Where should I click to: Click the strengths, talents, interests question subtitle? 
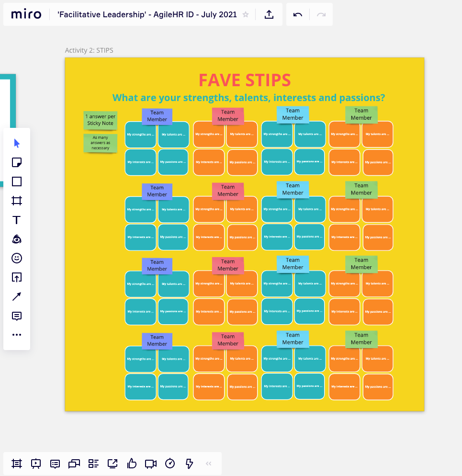click(248, 98)
